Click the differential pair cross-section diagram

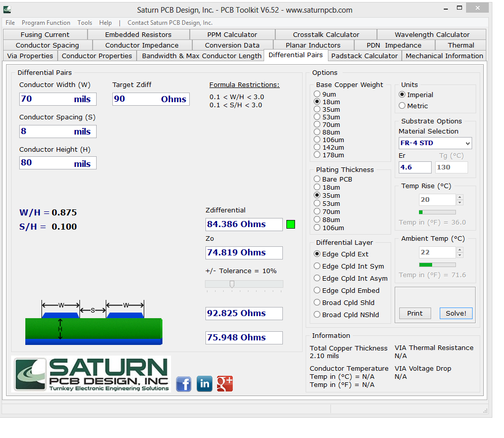point(94,322)
